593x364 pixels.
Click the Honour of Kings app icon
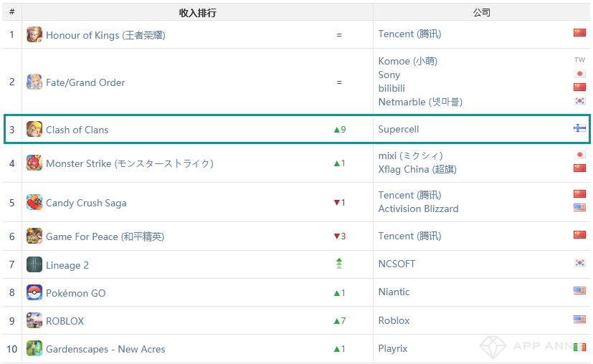click(34, 34)
